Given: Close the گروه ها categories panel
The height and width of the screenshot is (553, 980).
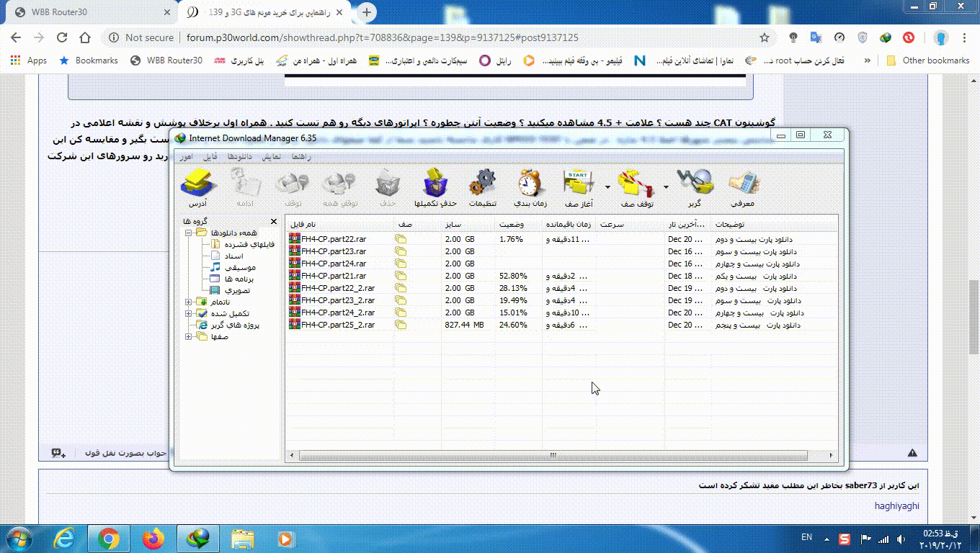Looking at the screenshot, I should (x=274, y=222).
